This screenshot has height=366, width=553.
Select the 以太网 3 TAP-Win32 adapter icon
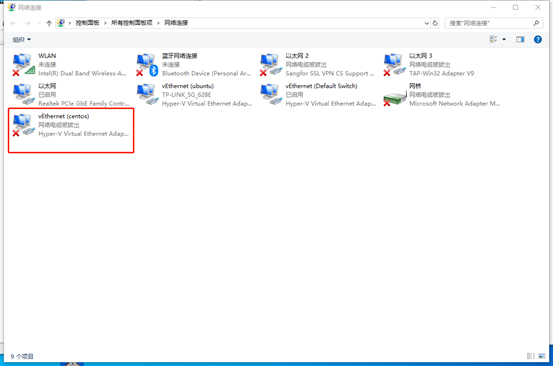(x=395, y=65)
